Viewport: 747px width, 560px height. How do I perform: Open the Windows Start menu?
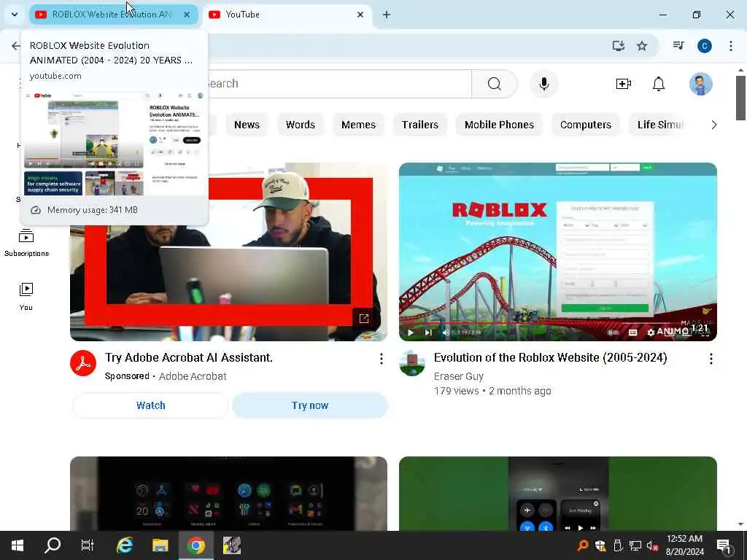tap(18, 545)
